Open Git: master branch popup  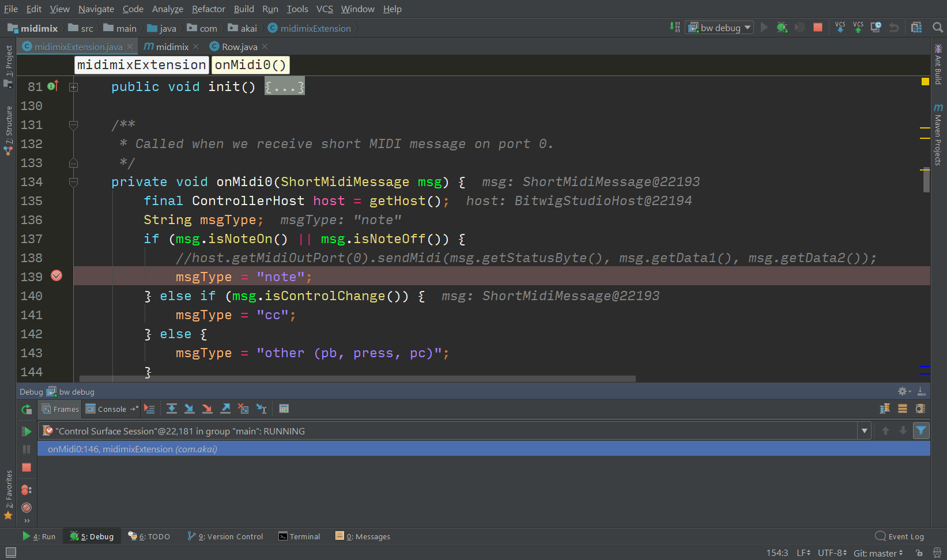878,553
